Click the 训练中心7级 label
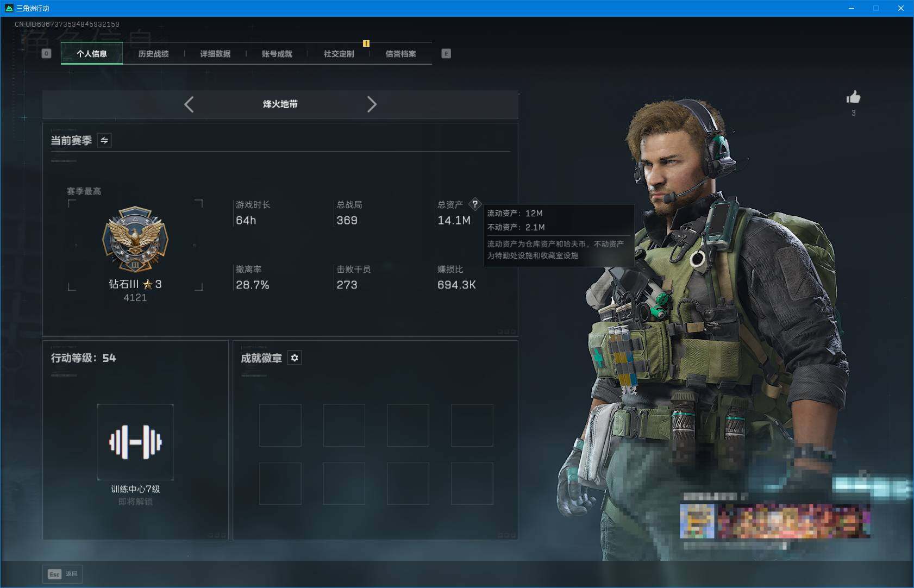Image resolution: width=914 pixels, height=588 pixels. [135, 489]
